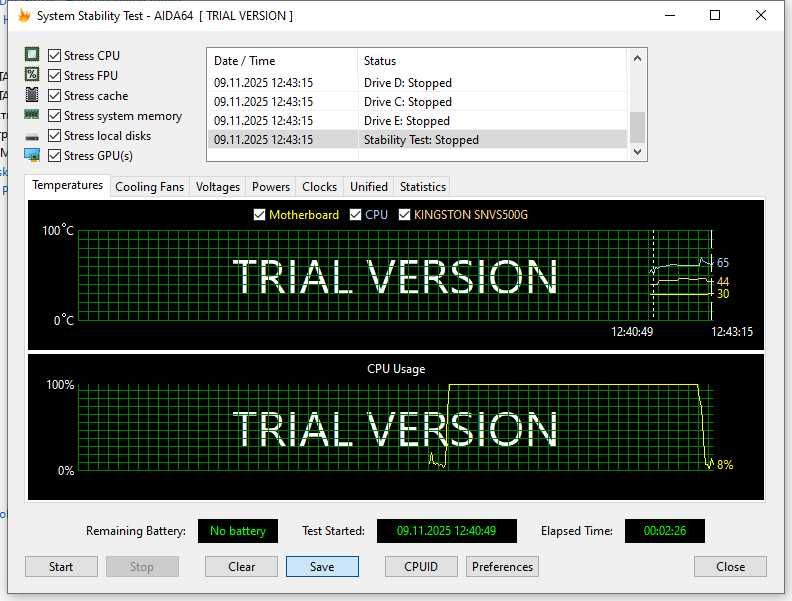Select the 'Drive C: Stopped' log row
Viewport: 792px width, 601px height.
(x=417, y=102)
